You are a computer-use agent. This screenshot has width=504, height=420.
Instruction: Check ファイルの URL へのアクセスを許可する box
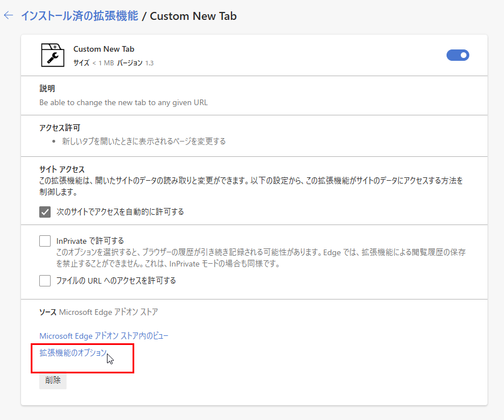coord(45,281)
